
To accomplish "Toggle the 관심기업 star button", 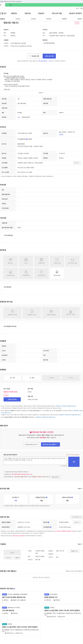I will tap(8, 558).
